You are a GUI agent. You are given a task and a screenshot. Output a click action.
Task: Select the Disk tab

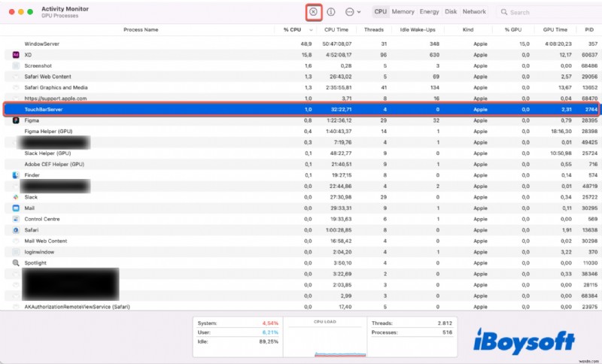tap(451, 12)
